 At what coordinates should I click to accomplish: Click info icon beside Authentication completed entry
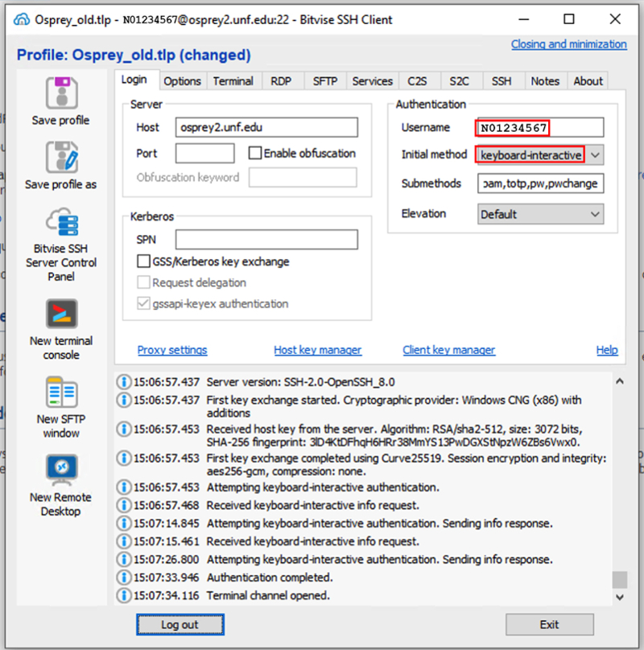tap(124, 577)
